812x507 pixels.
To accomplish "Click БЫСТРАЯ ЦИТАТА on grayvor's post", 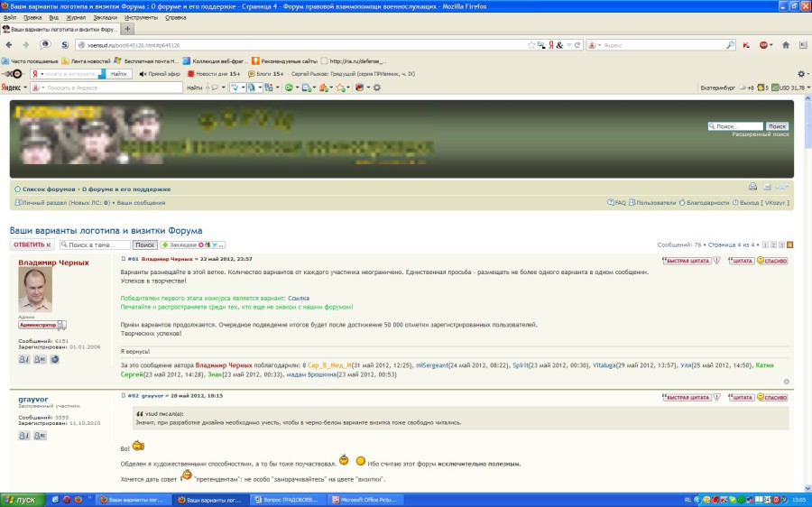I will coord(687,397).
